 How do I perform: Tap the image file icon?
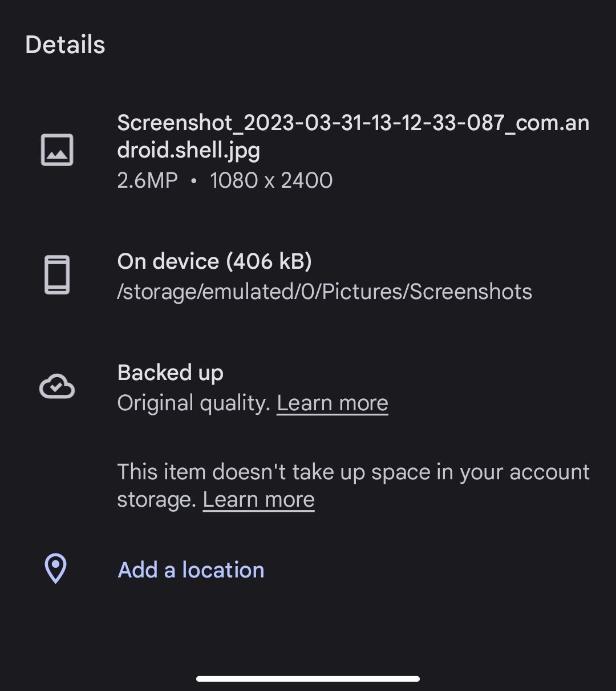coord(57,150)
